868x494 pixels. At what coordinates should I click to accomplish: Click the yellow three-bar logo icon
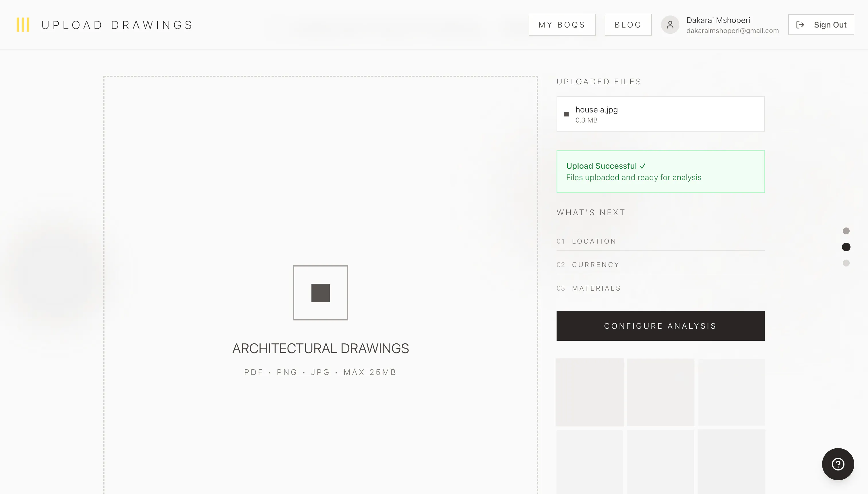23,25
